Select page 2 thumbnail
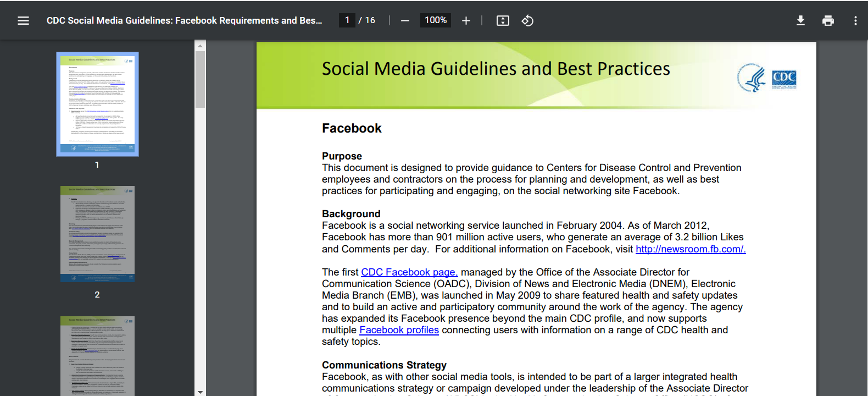868x396 pixels. point(97,234)
